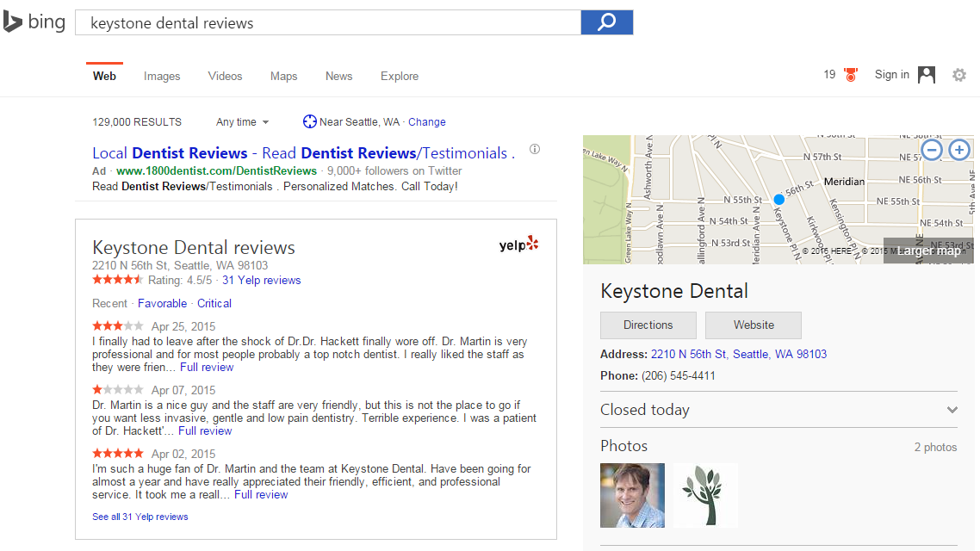
Task: Open the settings gear icon
Action: tap(958, 76)
